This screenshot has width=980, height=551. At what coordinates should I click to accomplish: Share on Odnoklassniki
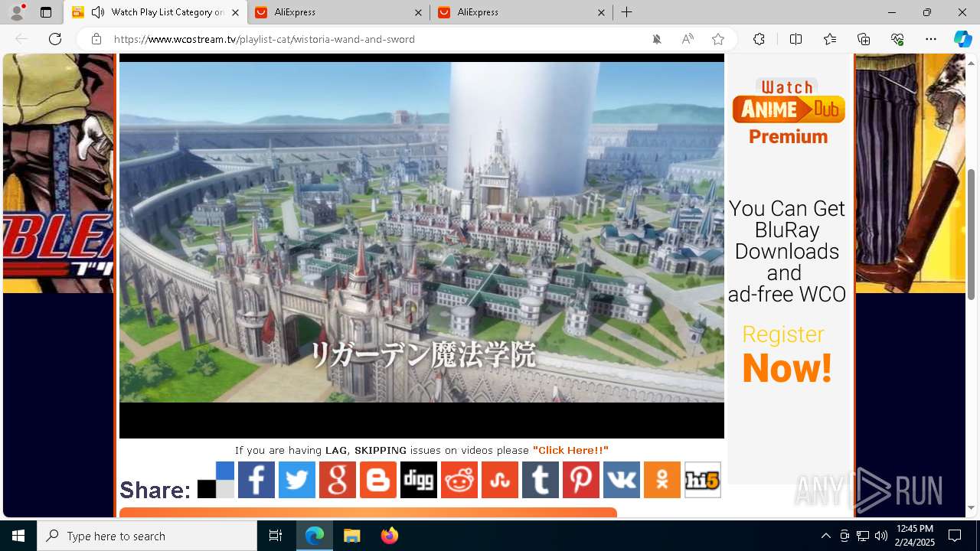662,480
